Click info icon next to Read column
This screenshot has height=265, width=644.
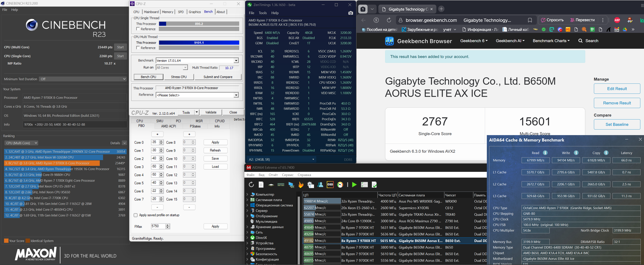(x=545, y=153)
